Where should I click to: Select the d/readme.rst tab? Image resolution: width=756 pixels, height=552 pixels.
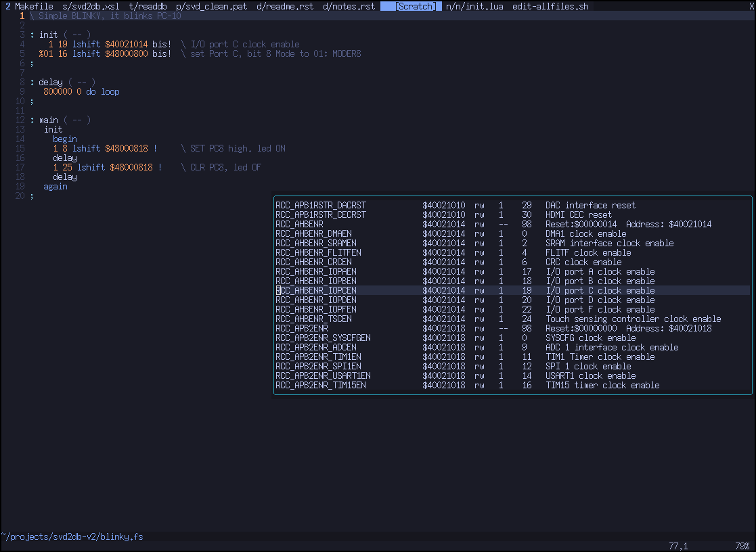[285, 6]
